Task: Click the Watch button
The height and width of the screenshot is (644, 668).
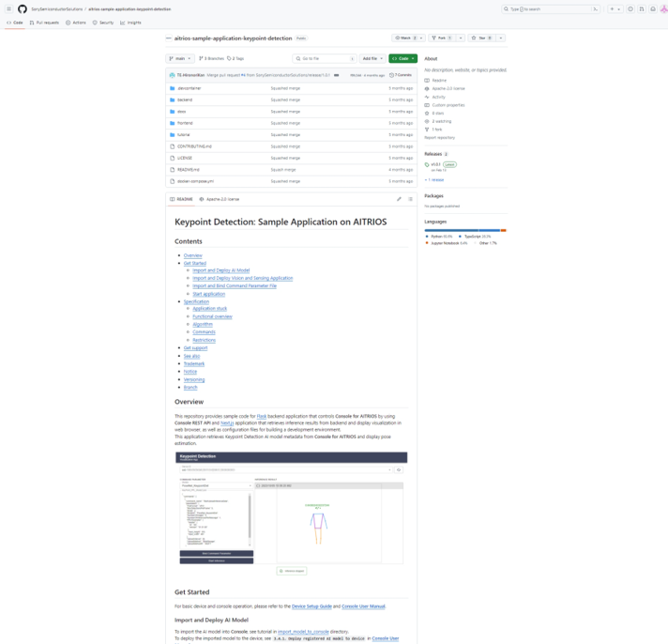Action: (405, 38)
